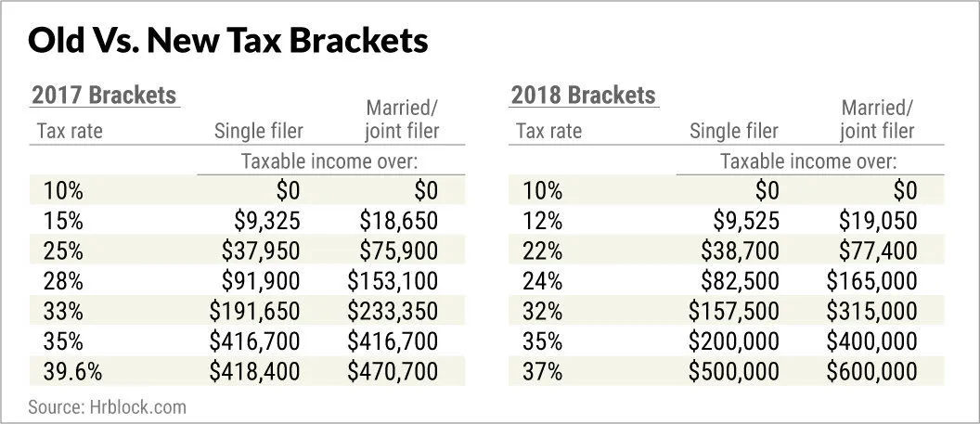Click the $153,100 married filer value

point(392,281)
